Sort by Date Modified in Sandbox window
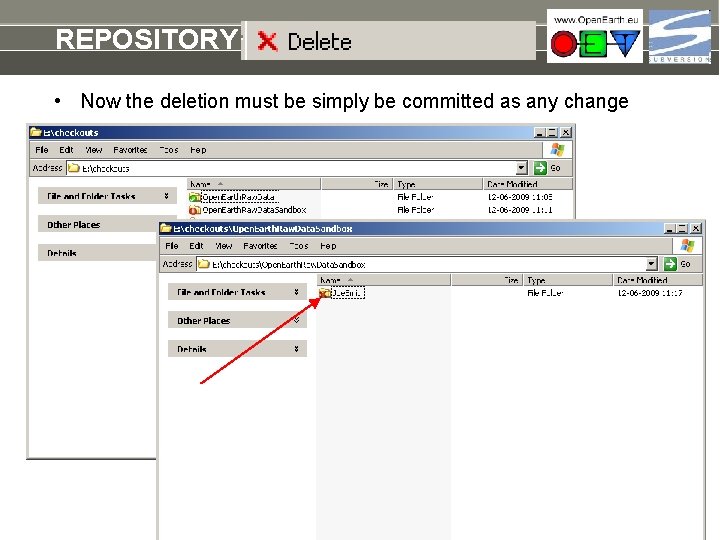This screenshot has width=720, height=540. [658, 280]
